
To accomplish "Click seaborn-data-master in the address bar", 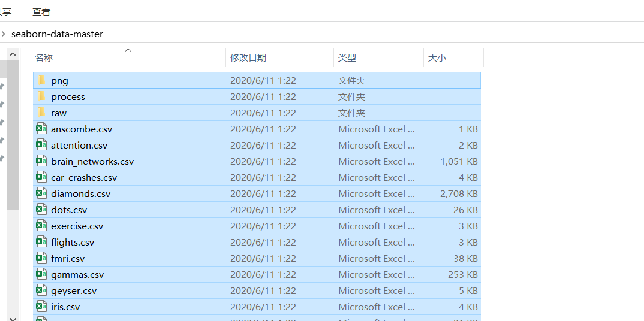I will coord(57,34).
